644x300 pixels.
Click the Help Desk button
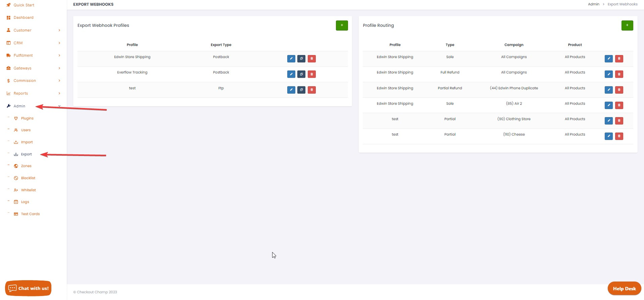624,288
